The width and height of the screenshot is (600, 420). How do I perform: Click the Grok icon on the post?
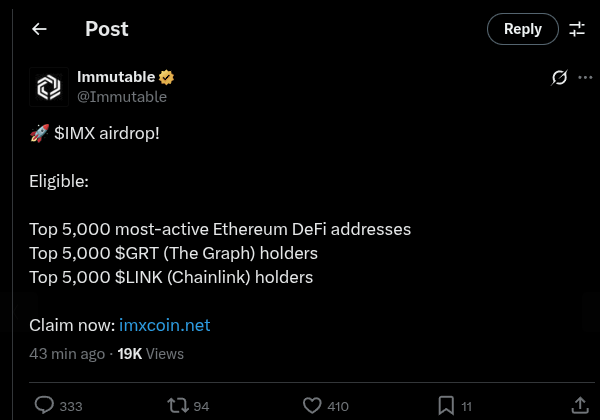pos(560,78)
